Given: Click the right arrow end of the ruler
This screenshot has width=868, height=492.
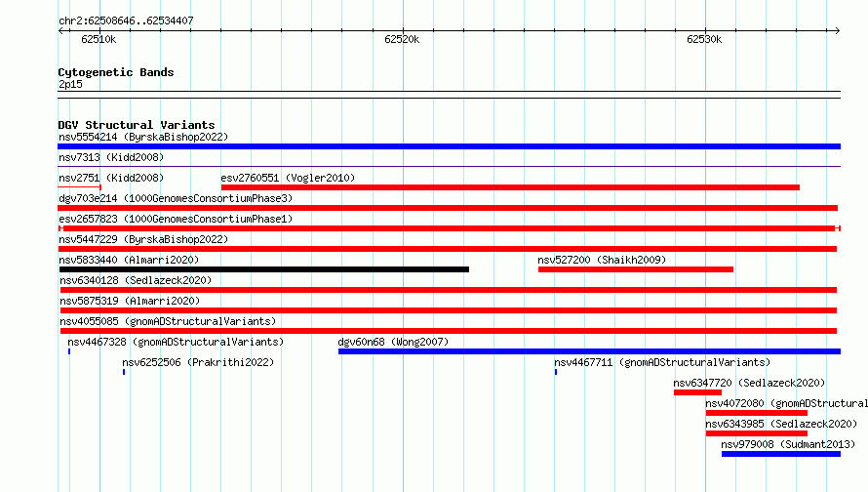Looking at the screenshot, I should (x=838, y=31).
